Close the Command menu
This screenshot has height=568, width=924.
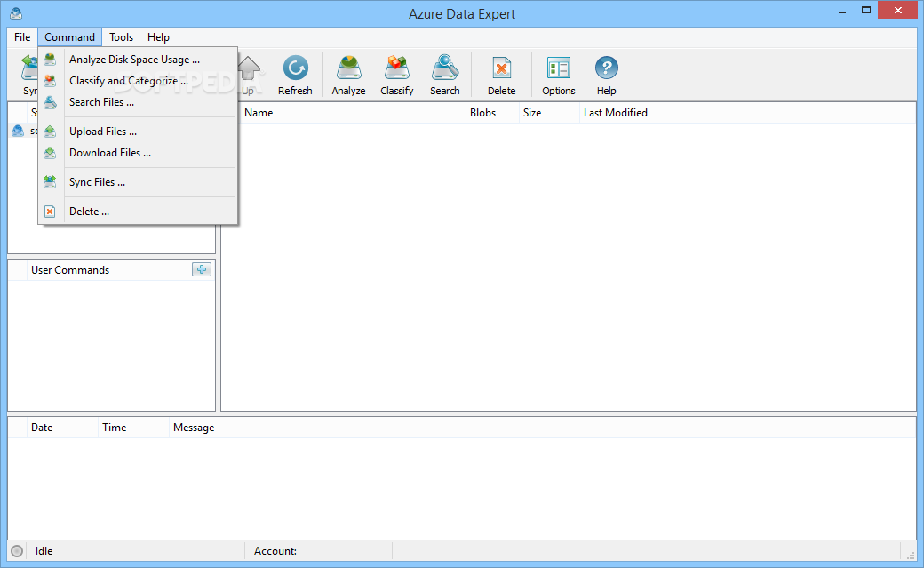(x=69, y=37)
